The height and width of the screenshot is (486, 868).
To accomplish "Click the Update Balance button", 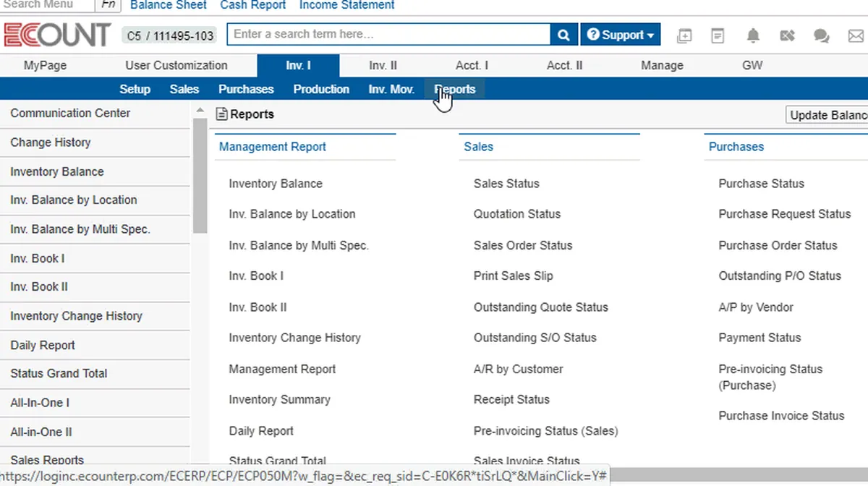I will 827,115.
